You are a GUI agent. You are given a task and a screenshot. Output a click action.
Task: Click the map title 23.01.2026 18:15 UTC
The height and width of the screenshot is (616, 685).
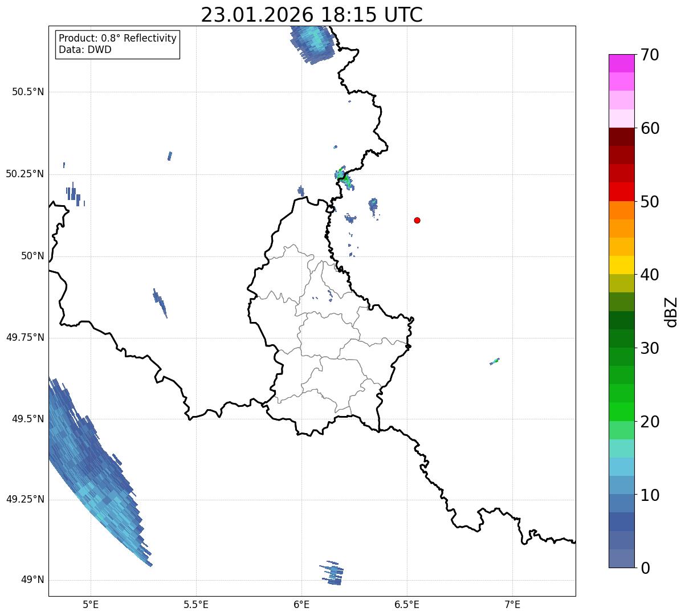pos(312,15)
